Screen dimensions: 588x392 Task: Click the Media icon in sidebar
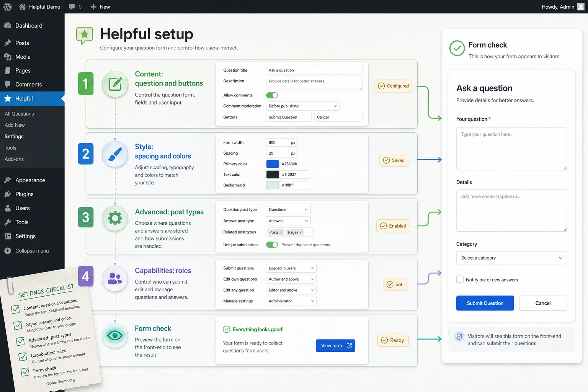click(x=8, y=57)
